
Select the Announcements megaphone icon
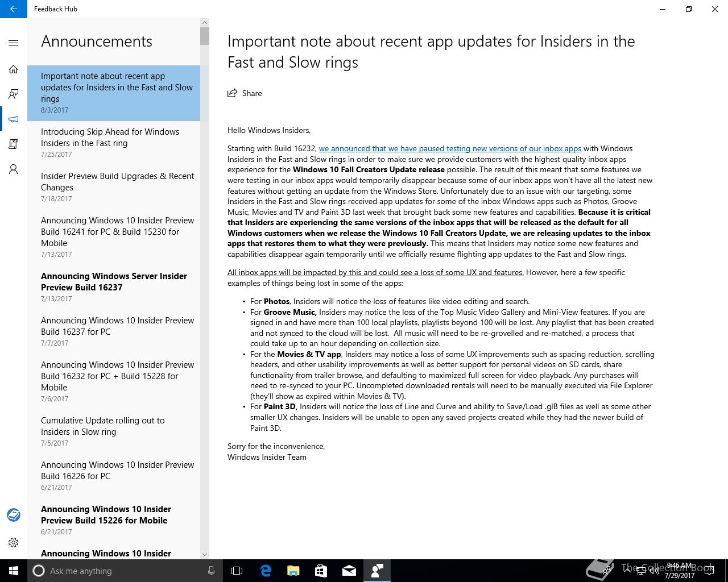click(14, 119)
